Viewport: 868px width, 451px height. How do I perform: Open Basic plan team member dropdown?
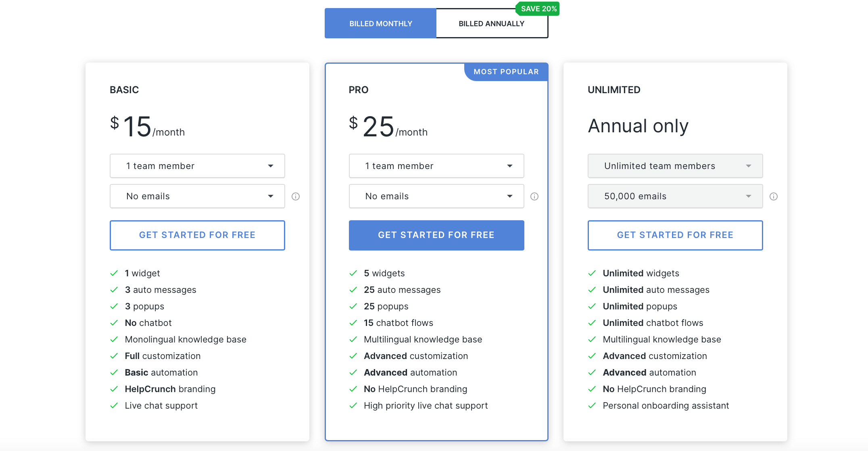click(197, 166)
